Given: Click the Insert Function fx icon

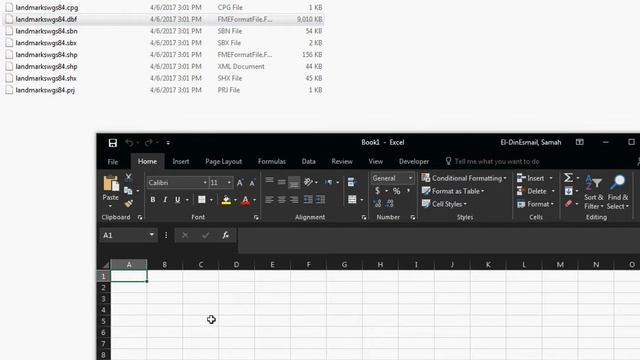Looking at the screenshot, I should [225, 235].
